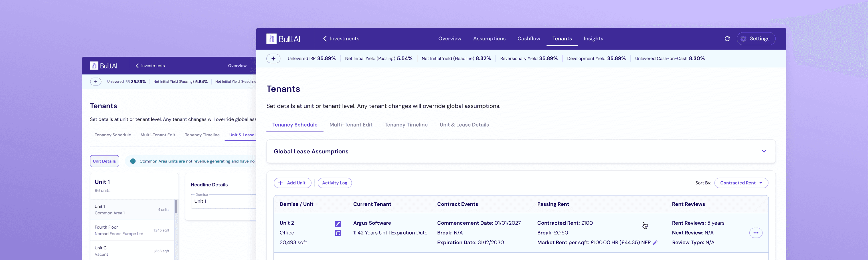
Task: Open the Overview tab in front window
Action: [450, 39]
